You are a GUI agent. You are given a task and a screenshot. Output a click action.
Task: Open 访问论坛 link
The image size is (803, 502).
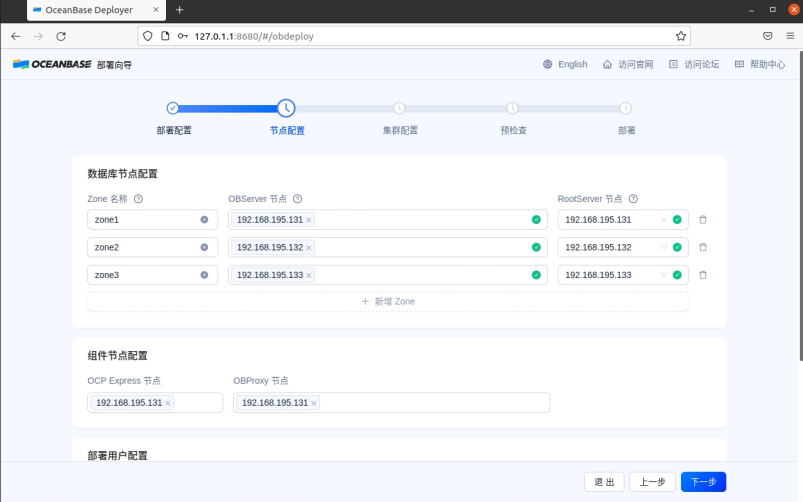pos(694,65)
